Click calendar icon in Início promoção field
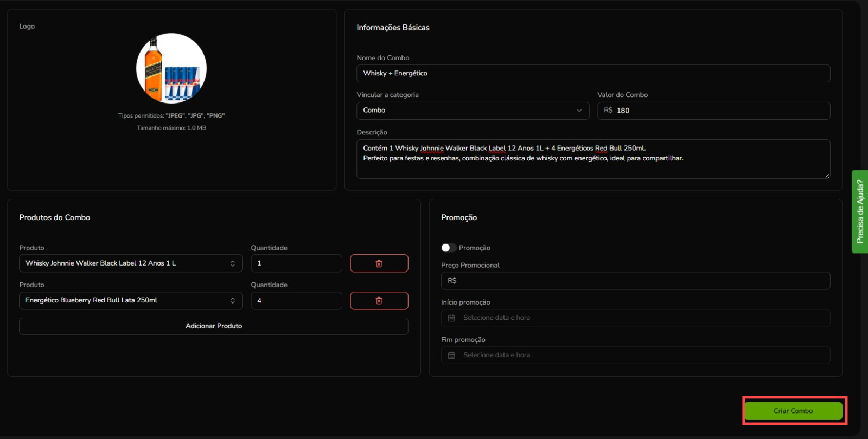The height and width of the screenshot is (439, 868). click(451, 318)
